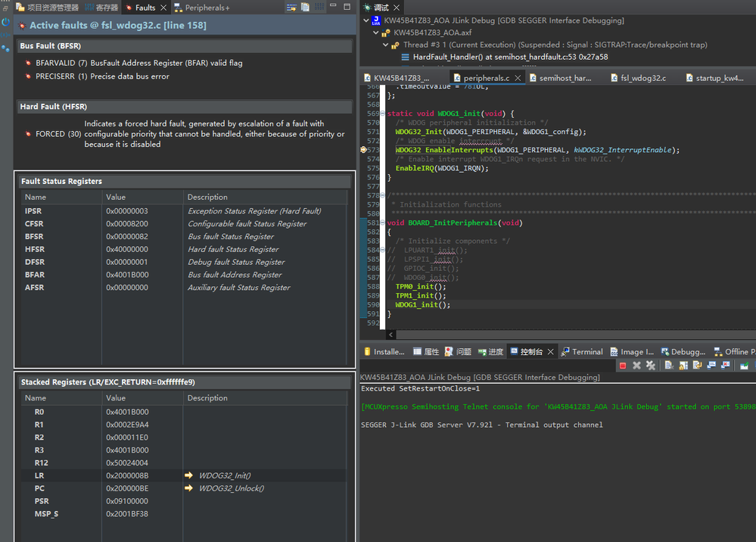Open the fsl_wdog32.c editor tab
Image resolution: width=756 pixels, height=542 pixels.
click(642, 78)
